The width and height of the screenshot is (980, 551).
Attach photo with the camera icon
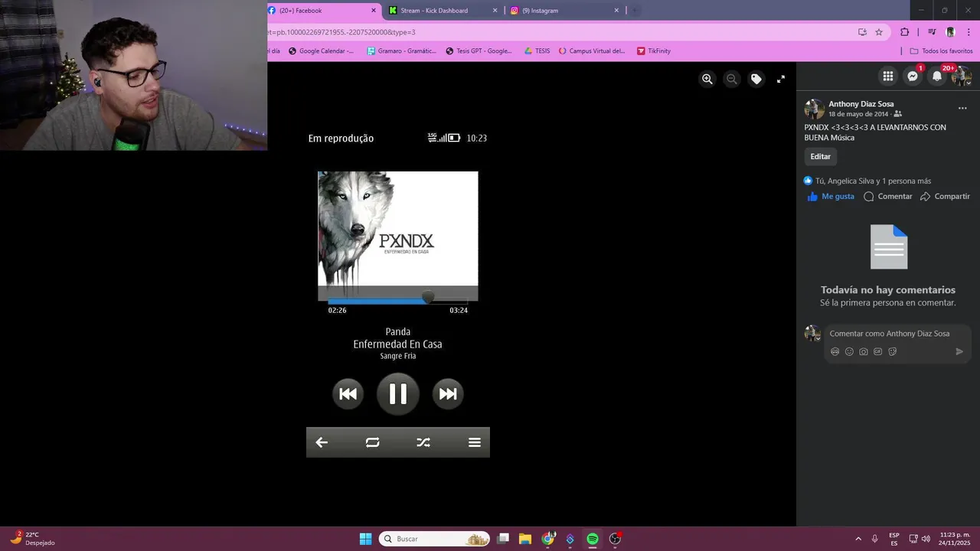point(864,352)
